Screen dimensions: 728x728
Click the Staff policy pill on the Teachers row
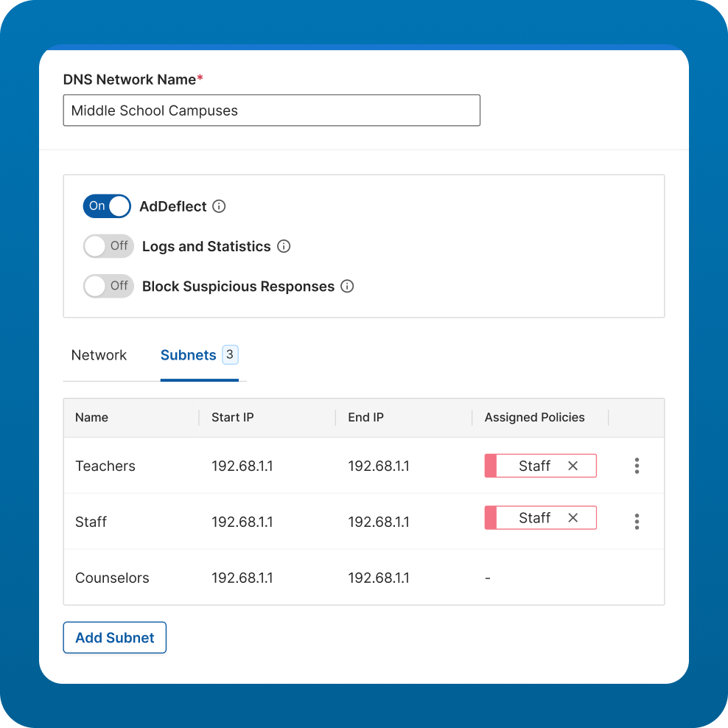tap(535, 465)
